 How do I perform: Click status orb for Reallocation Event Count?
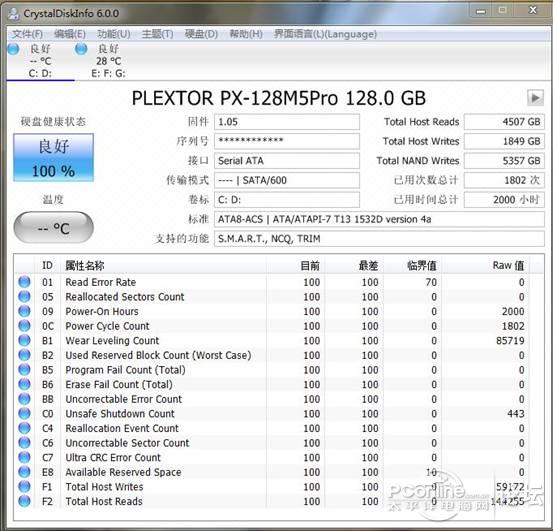pyautogui.click(x=24, y=428)
